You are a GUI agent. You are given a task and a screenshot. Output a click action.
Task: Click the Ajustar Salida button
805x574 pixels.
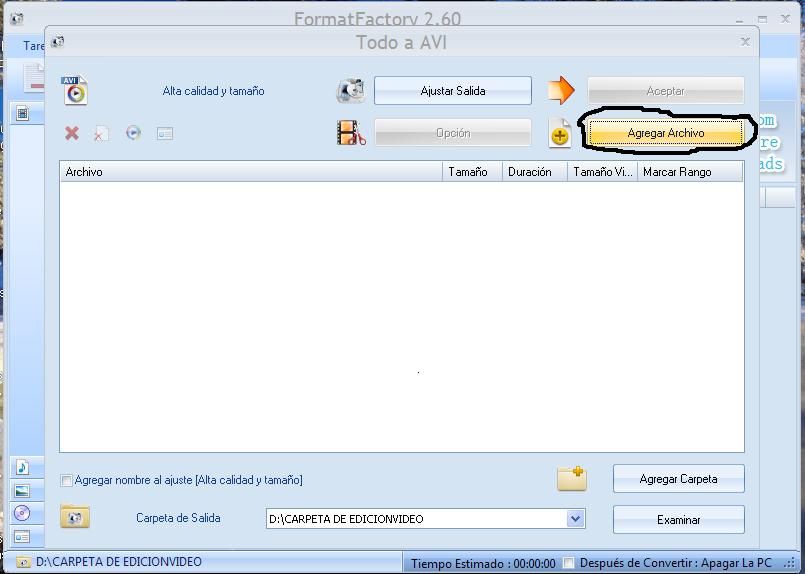(x=453, y=91)
